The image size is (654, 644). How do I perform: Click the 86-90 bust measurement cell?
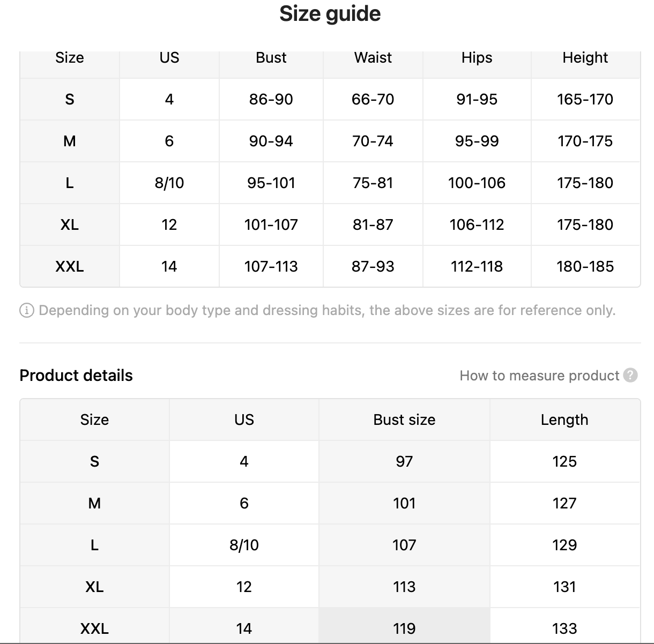(271, 99)
